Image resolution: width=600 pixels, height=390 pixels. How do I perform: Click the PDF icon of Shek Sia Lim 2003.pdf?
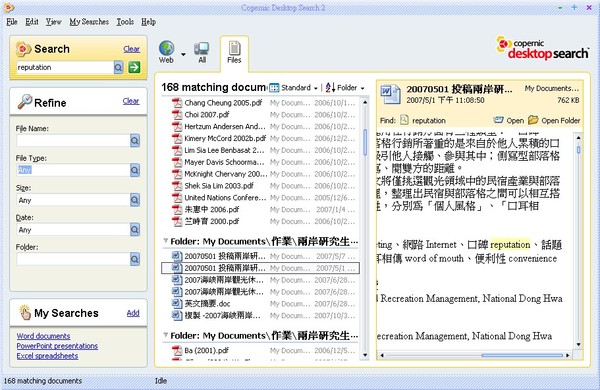coord(177,186)
